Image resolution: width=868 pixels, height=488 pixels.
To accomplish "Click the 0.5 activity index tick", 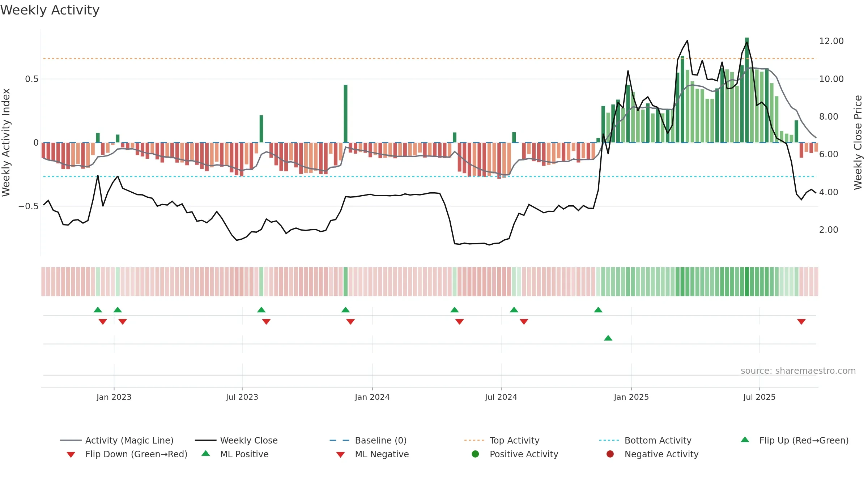I will click(32, 79).
